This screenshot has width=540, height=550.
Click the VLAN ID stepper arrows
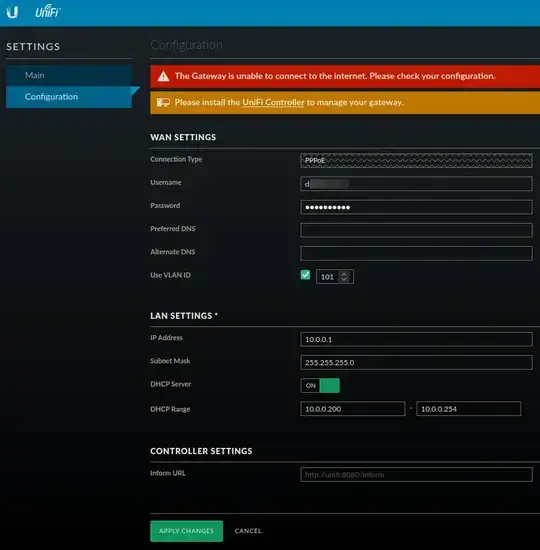pos(344,277)
